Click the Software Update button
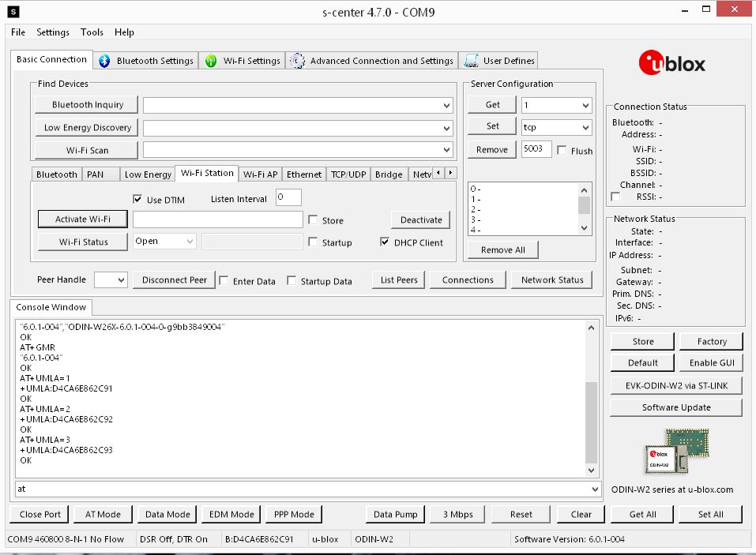This screenshot has width=756, height=555. pyautogui.click(x=675, y=407)
